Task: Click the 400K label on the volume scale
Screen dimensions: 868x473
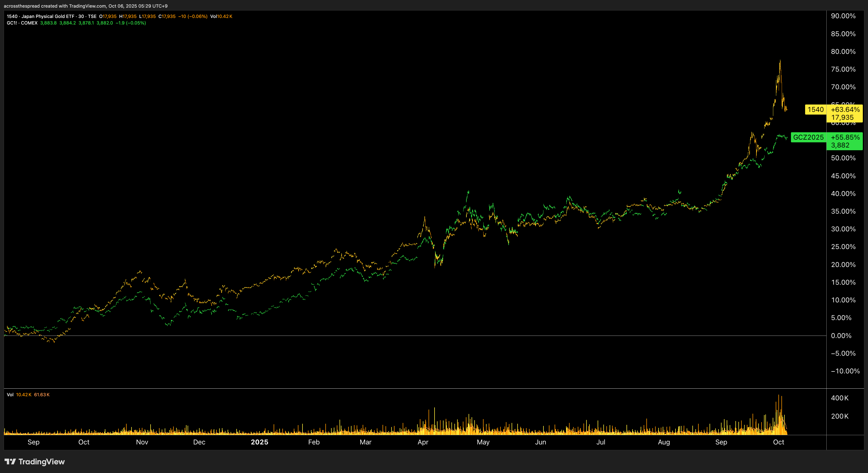Action: 839,398
